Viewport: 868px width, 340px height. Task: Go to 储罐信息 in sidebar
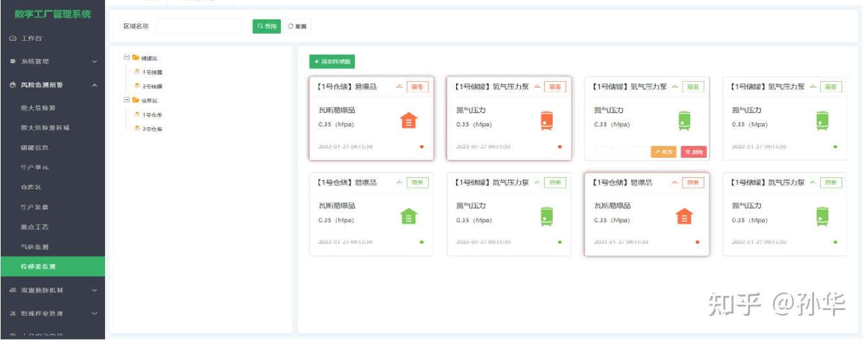click(x=53, y=147)
